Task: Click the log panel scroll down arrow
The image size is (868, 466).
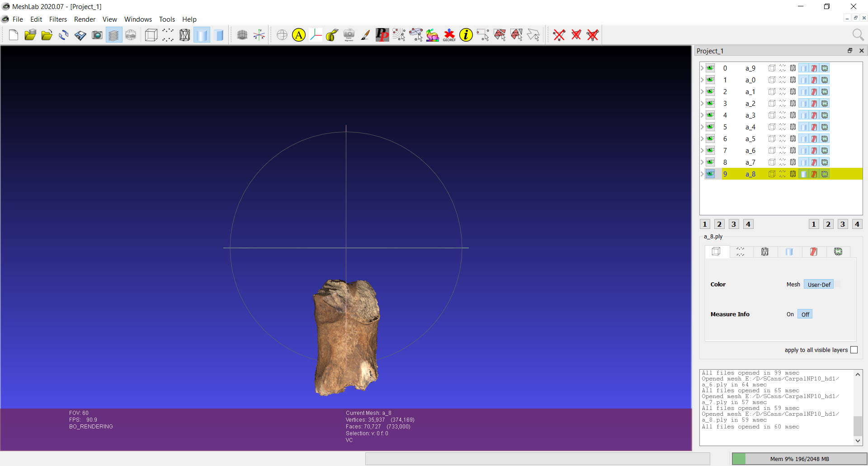Action: pyautogui.click(x=858, y=441)
